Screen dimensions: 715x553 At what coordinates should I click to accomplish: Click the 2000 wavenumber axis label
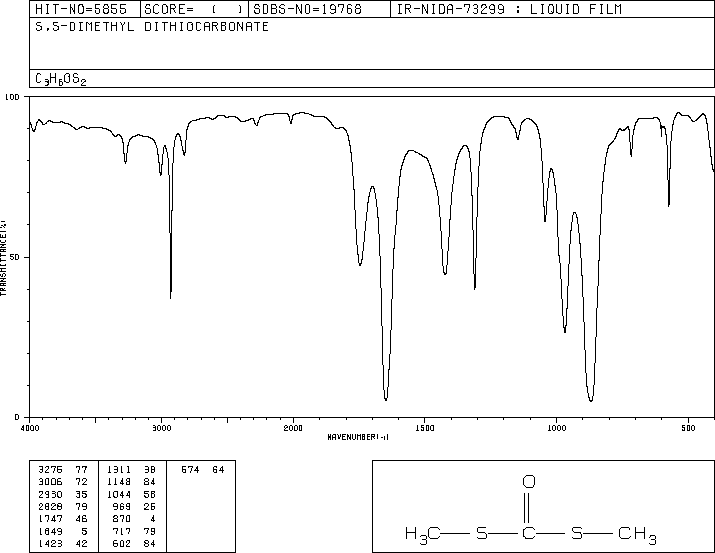[x=293, y=428]
